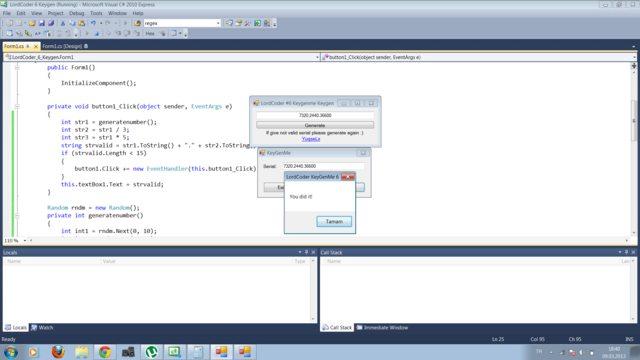Close the Call Stack panel
Viewport: 640px width, 360px height.
(x=633, y=252)
